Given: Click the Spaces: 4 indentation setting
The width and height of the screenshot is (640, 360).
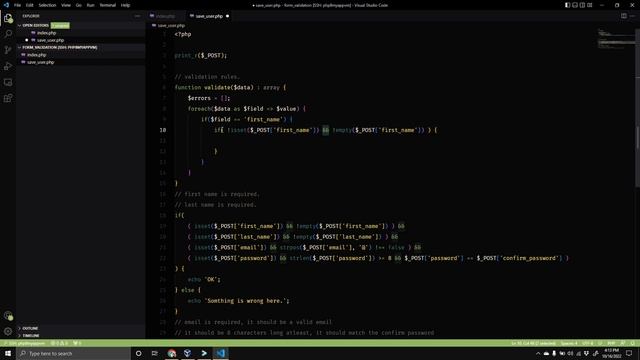Looking at the screenshot, I should click(569, 343).
